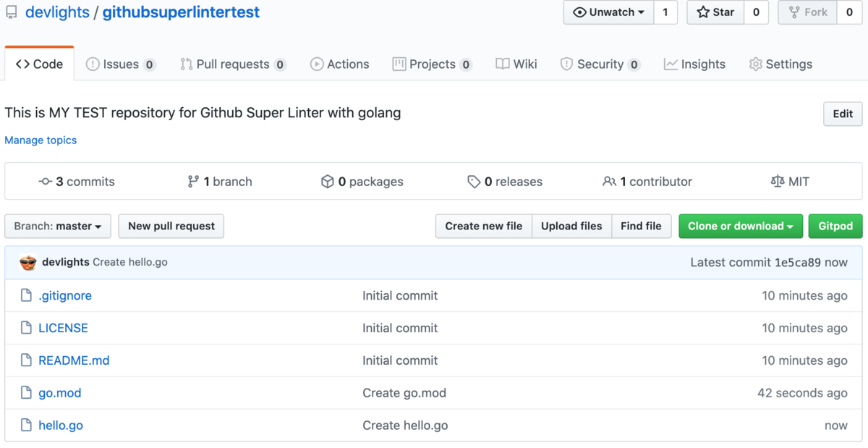Open the .gitignore file
Image resolution: width=868 pixels, height=448 pixels.
pyautogui.click(x=65, y=295)
